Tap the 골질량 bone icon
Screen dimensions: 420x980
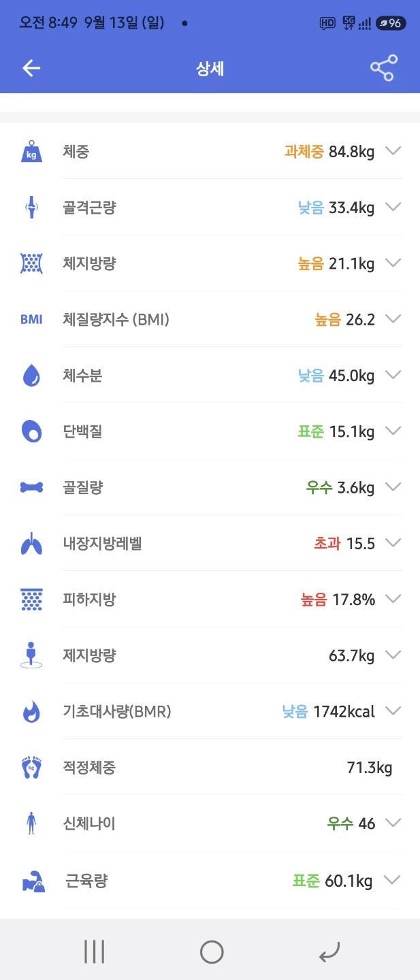tap(31, 487)
